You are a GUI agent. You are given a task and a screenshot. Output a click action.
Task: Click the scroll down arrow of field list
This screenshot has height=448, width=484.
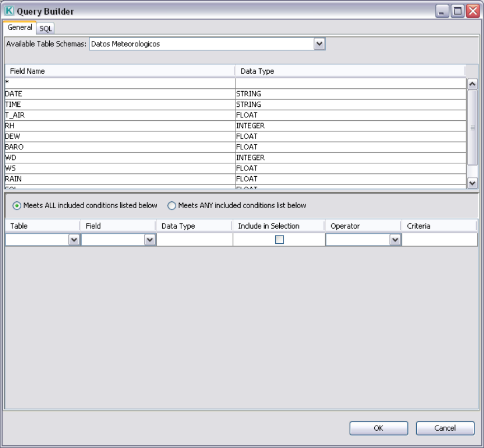click(472, 183)
